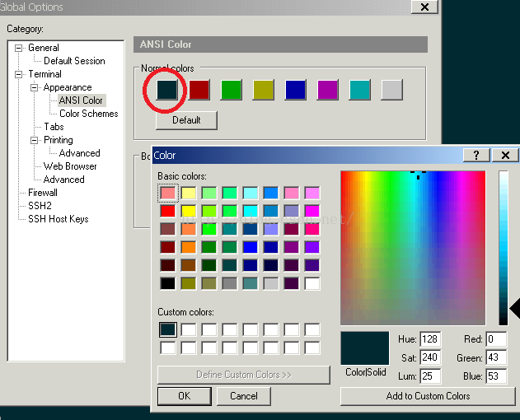Click the Color|Solid preview box
520x420 pixels.
coord(365,348)
